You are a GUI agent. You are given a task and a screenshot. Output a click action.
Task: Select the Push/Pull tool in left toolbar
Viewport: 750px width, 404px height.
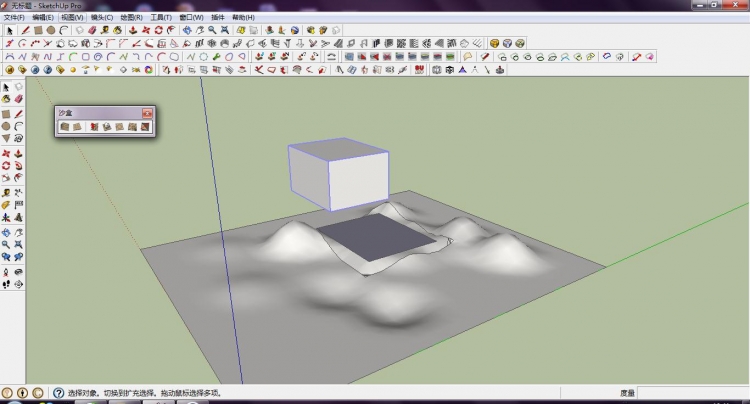coord(18,153)
